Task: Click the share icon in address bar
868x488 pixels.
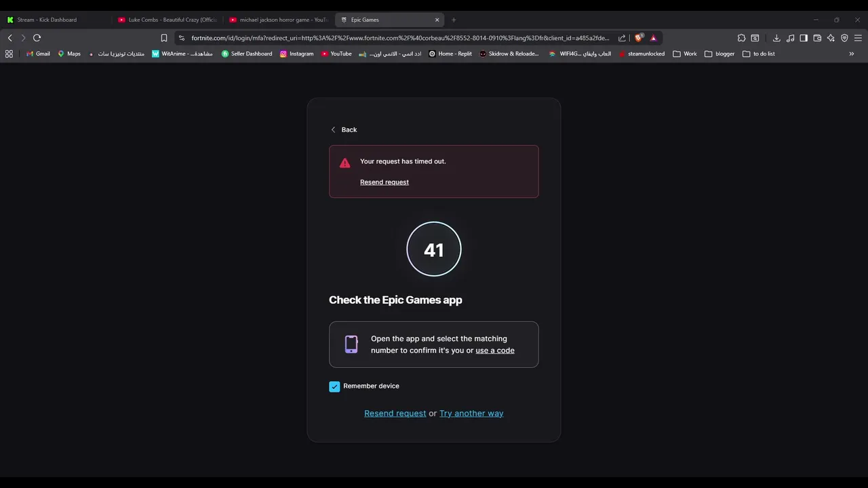Action: click(x=622, y=38)
